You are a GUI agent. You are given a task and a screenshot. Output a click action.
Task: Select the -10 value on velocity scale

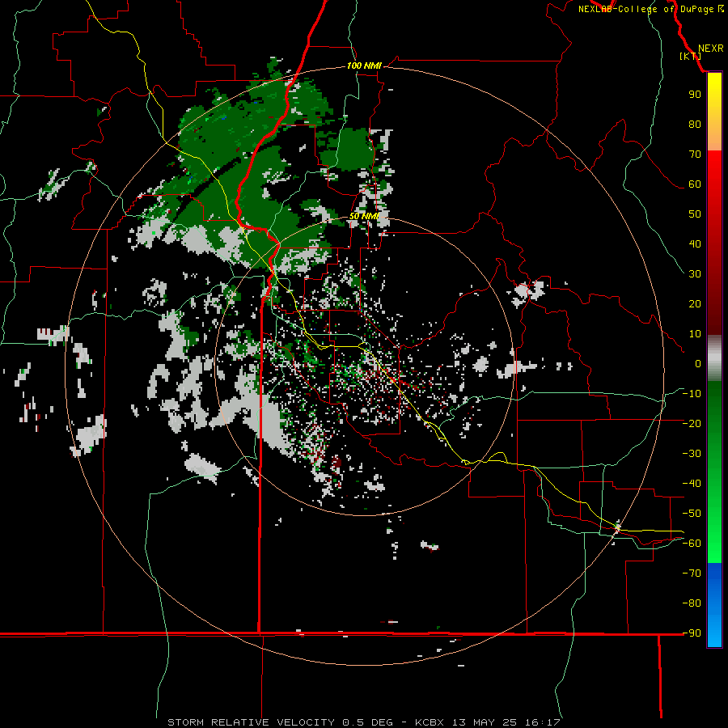point(692,394)
